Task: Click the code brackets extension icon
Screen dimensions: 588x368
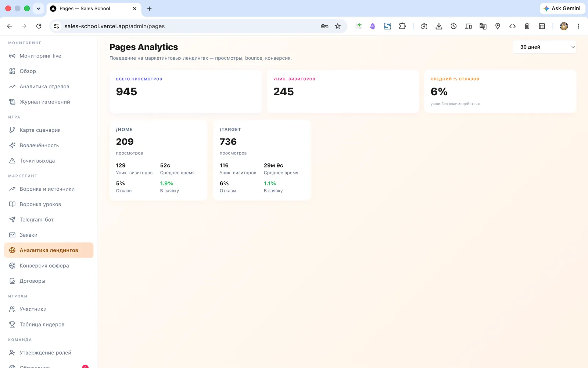Action: (x=512, y=26)
